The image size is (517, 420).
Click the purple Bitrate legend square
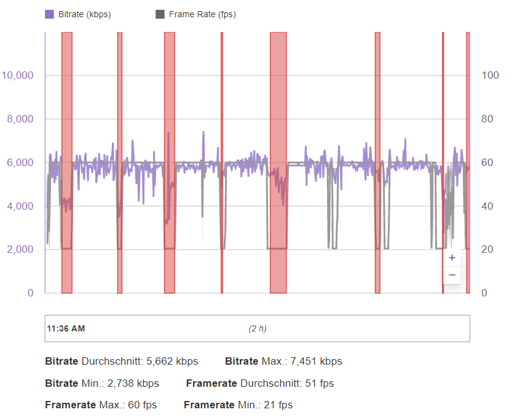(50, 14)
